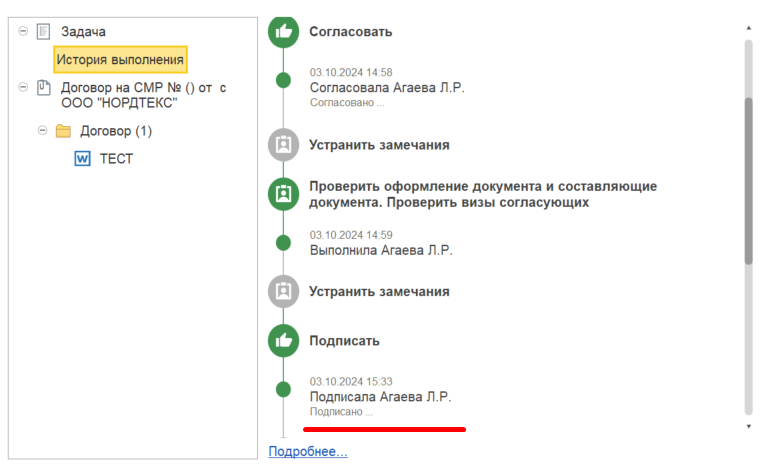Image resolution: width=781 pixels, height=466 pixels.
Task: Open the Подробнее... link
Action: (308, 451)
